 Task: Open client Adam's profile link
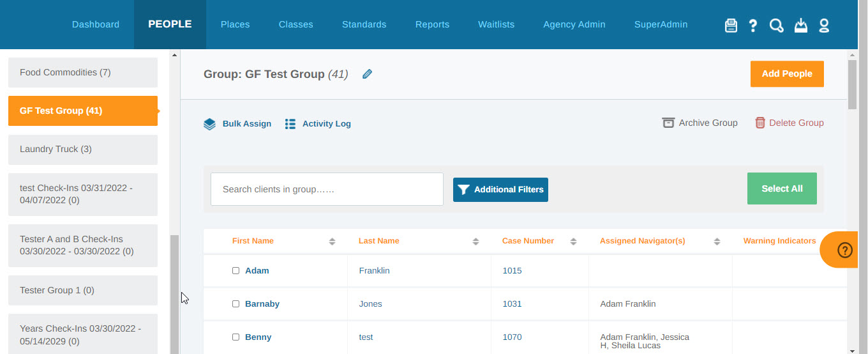coord(257,271)
